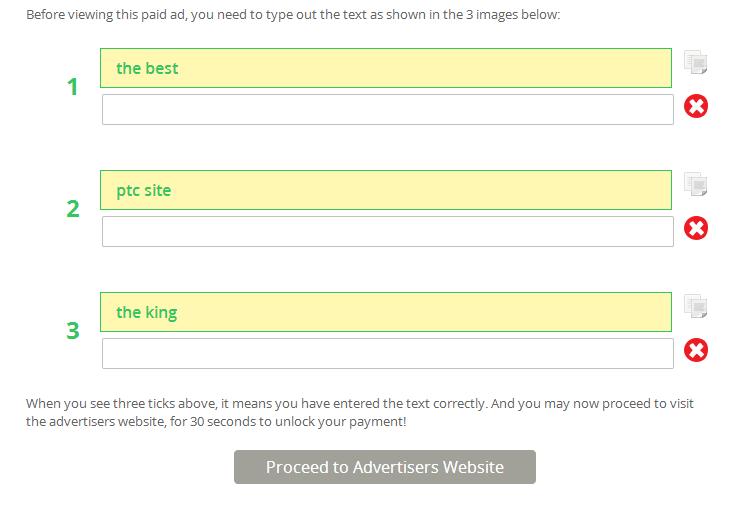Focus the text field under 'the king'
The height and width of the screenshot is (505, 737).
click(x=387, y=354)
